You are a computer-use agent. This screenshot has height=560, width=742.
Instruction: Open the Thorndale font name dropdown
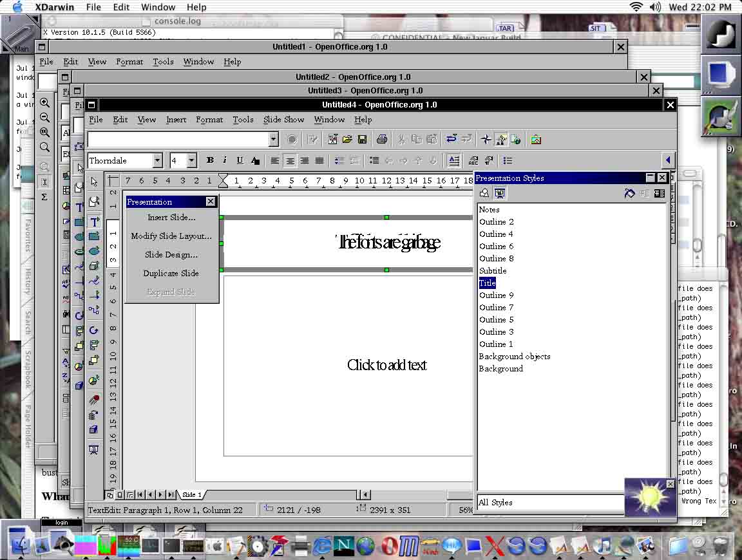click(x=158, y=161)
